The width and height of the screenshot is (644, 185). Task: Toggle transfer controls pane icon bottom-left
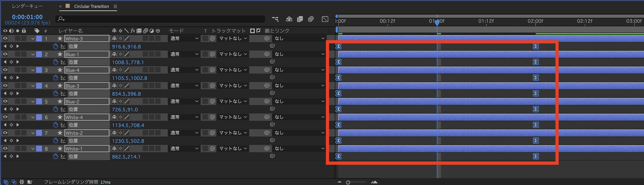(x=14, y=182)
